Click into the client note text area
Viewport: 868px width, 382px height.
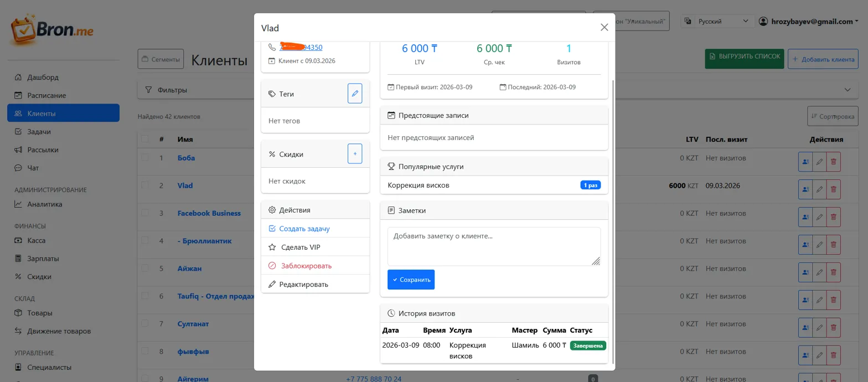click(493, 246)
